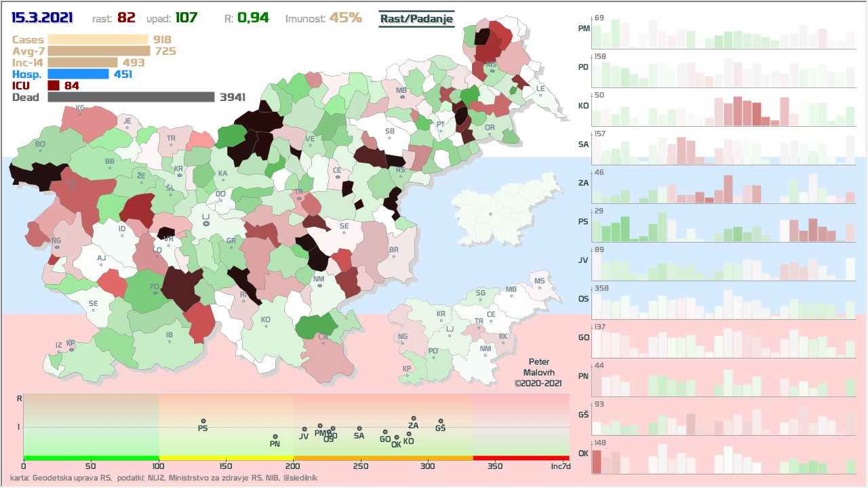Click the PS data point in the R scatter plot

203,421
